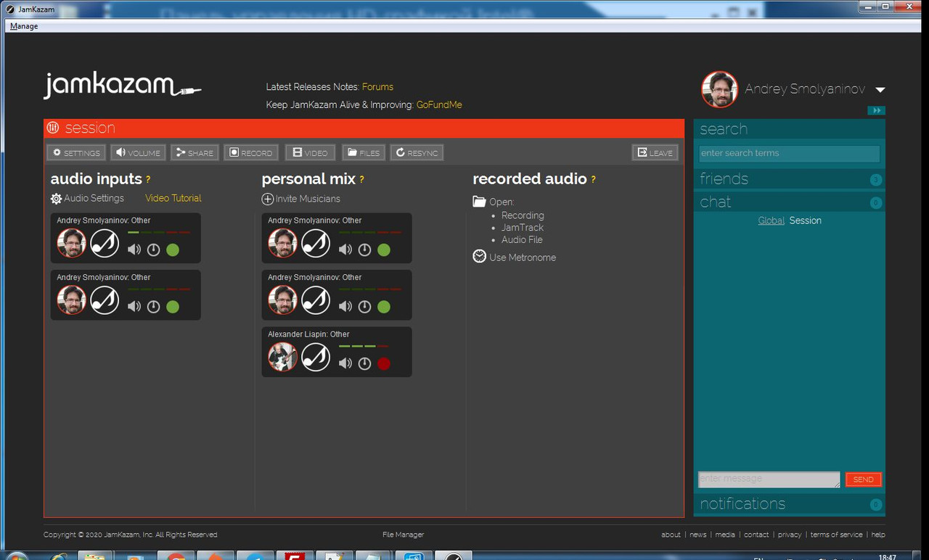Expand the notifications panel header

point(789,504)
